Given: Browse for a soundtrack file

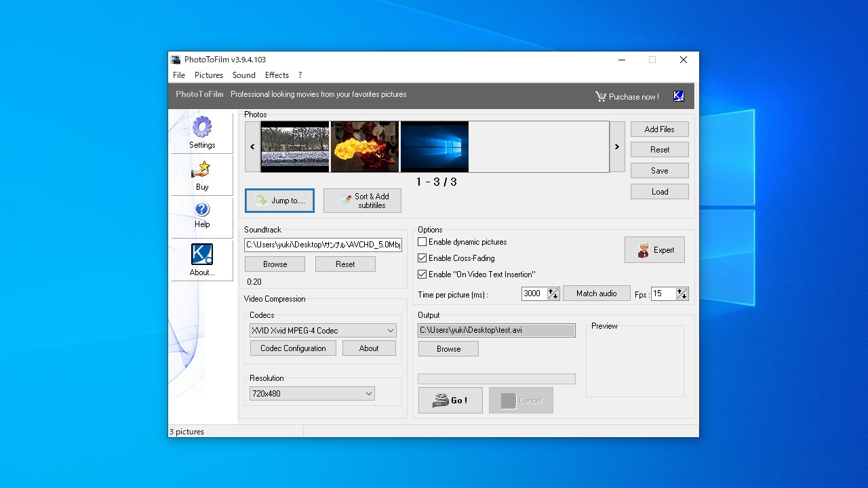Looking at the screenshot, I should (x=275, y=264).
